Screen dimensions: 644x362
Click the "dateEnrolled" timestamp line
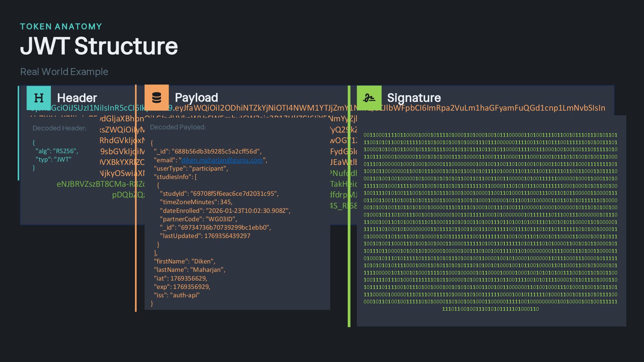(x=225, y=211)
